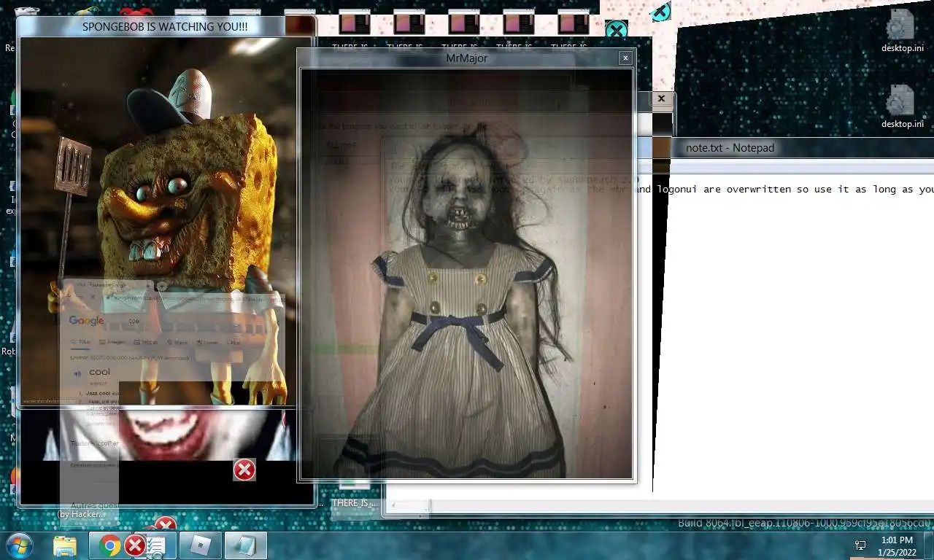Open the taskbar clock showing 1:01 PM

pyautogui.click(x=897, y=546)
